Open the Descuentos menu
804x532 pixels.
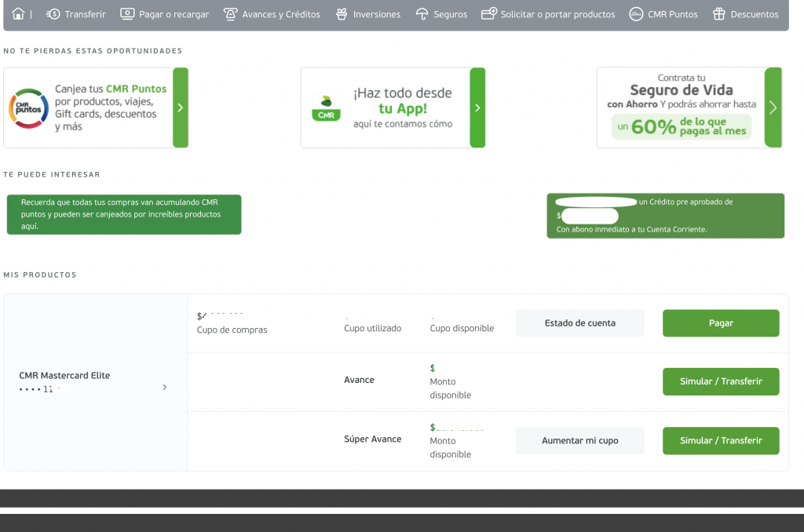(746, 14)
